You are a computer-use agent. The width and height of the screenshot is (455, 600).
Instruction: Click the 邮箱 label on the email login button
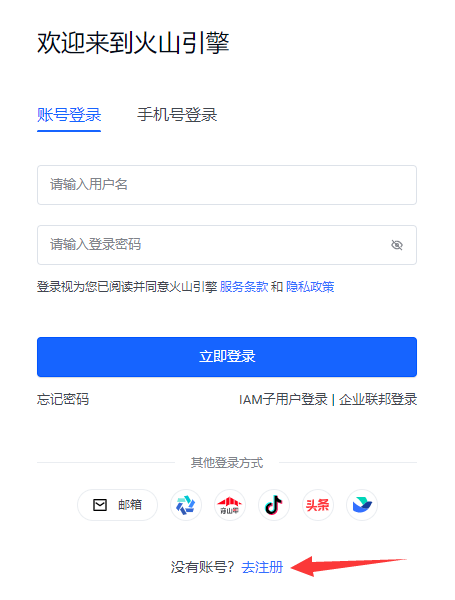[x=130, y=505]
